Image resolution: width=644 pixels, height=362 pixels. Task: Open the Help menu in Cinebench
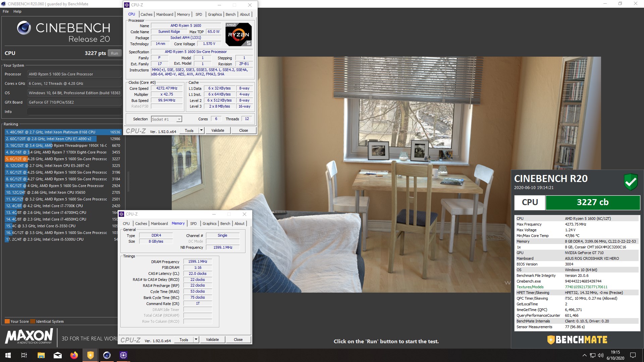pos(17,11)
